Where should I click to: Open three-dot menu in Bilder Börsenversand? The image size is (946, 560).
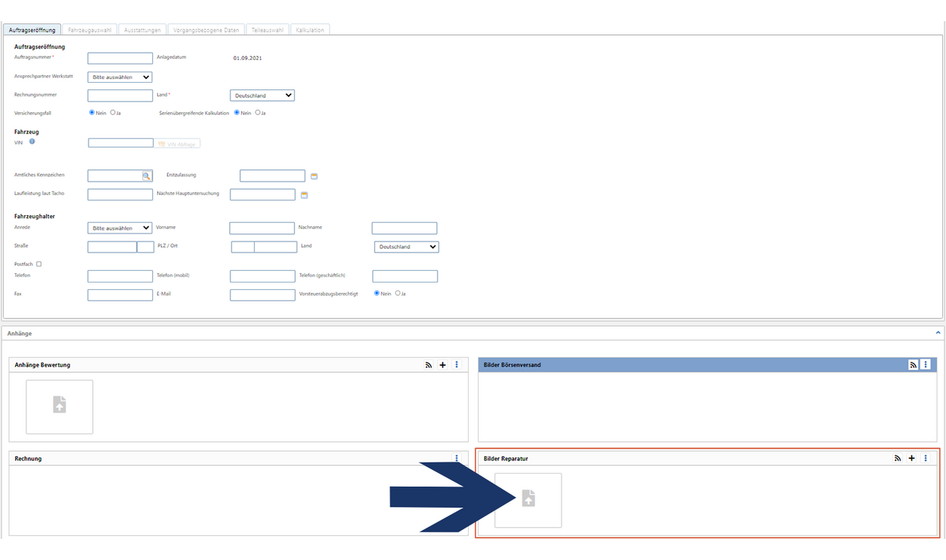tap(926, 365)
